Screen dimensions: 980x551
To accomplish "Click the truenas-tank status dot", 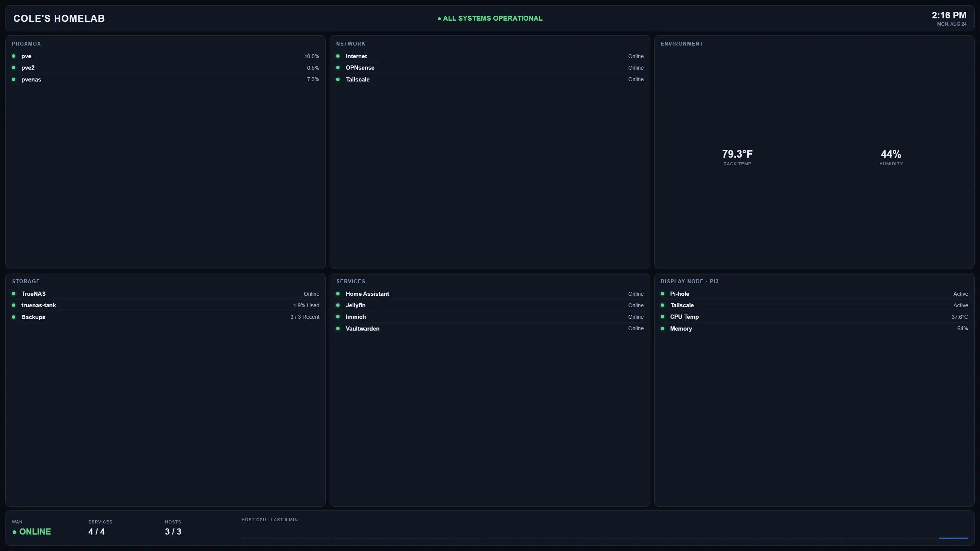I will [14, 305].
